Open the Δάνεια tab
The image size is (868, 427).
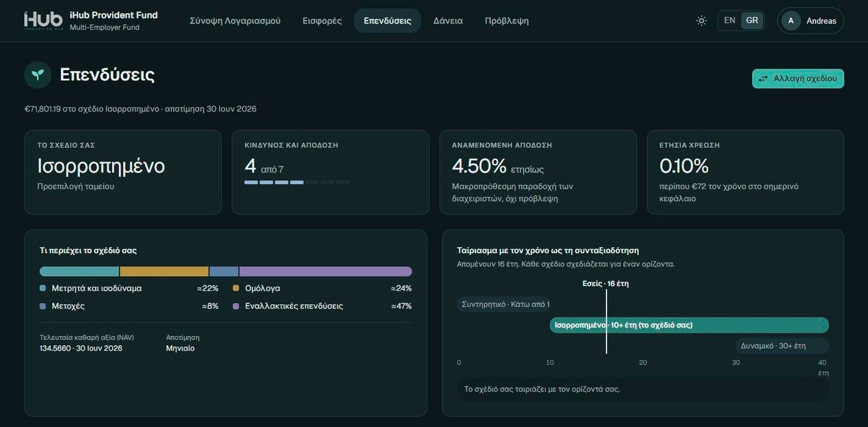point(448,20)
